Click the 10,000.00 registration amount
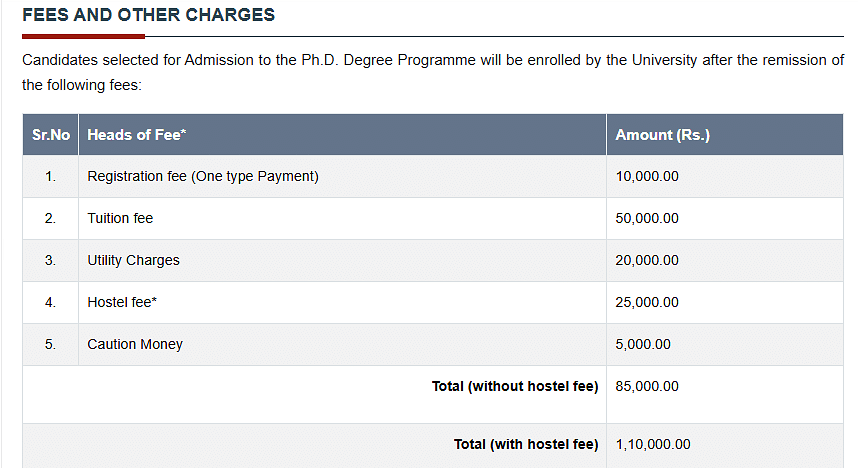858x468 pixels. [x=647, y=176]
